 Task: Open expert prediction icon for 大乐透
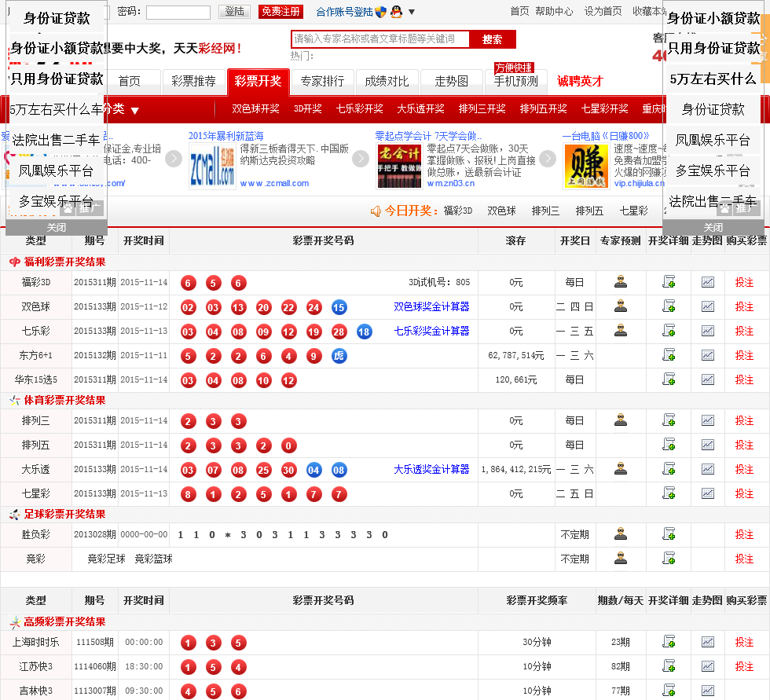(x=621, y=469)
